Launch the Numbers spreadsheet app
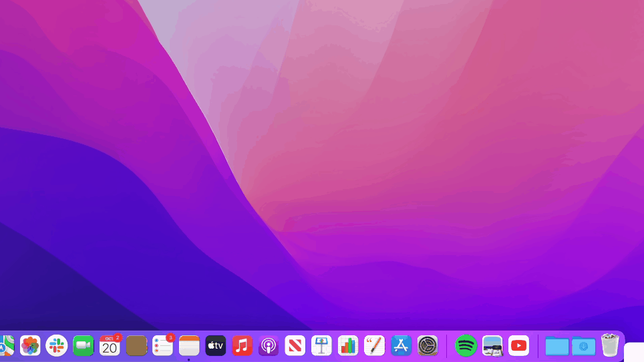 (x=348, y=345)
